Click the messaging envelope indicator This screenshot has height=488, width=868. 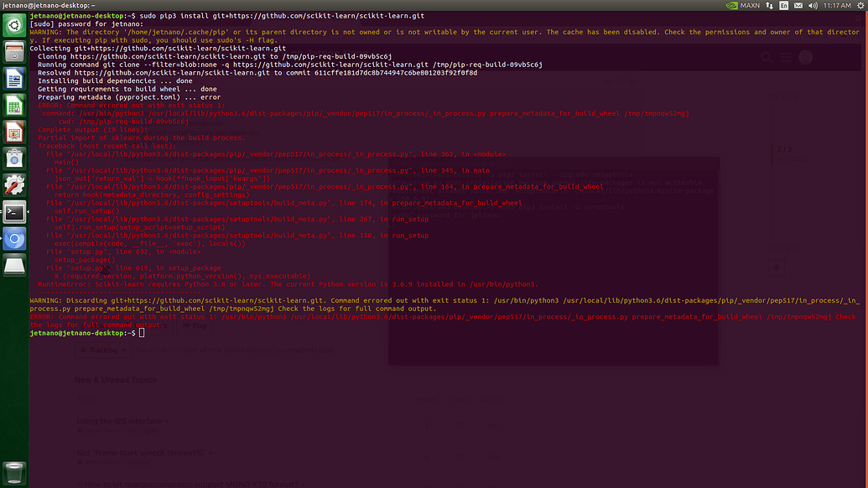(798, 5)
